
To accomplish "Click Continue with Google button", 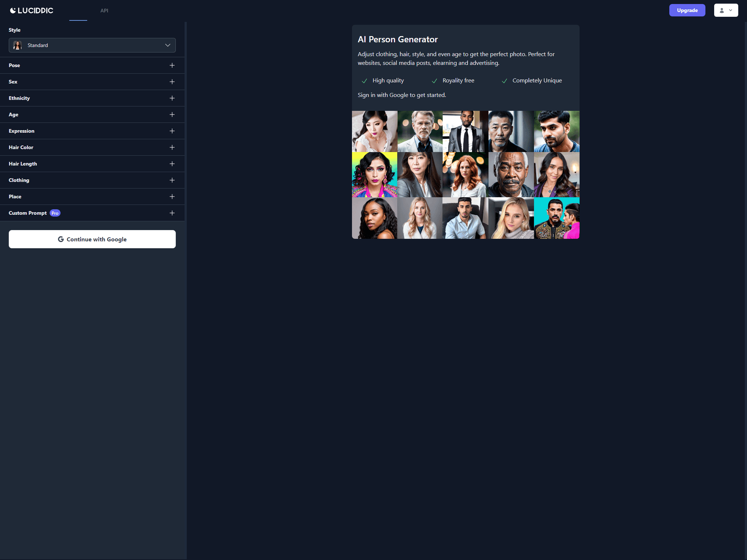I will coord(92,239).
